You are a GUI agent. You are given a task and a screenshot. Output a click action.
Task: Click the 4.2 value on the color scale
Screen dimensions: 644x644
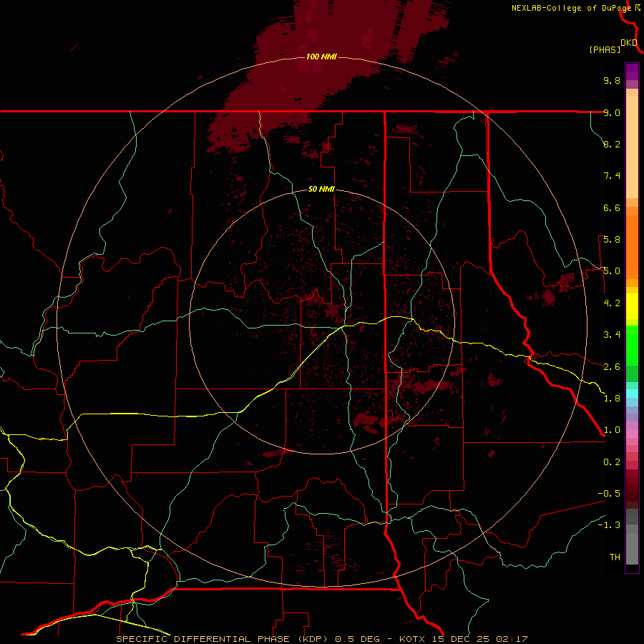point(612,303)
